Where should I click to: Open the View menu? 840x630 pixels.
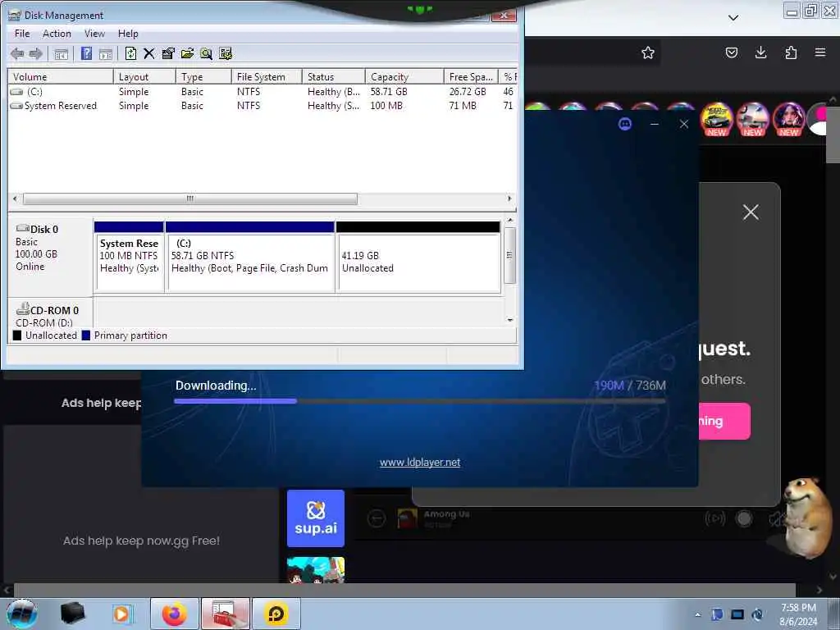tap(94, 33)
